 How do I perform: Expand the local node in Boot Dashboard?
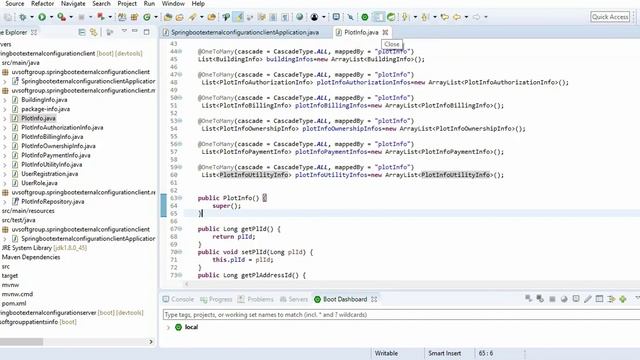tap(168, 327)
